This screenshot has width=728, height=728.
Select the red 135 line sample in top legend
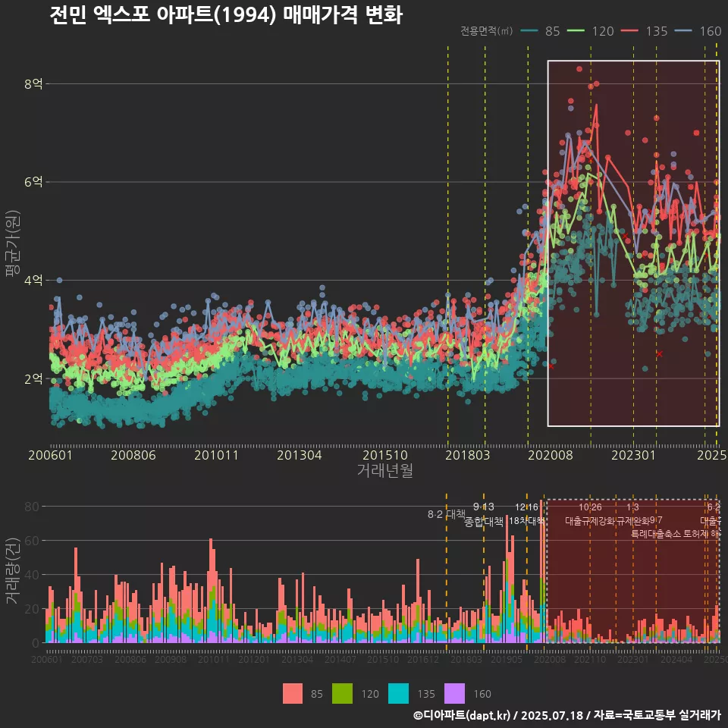click(629, 31)
